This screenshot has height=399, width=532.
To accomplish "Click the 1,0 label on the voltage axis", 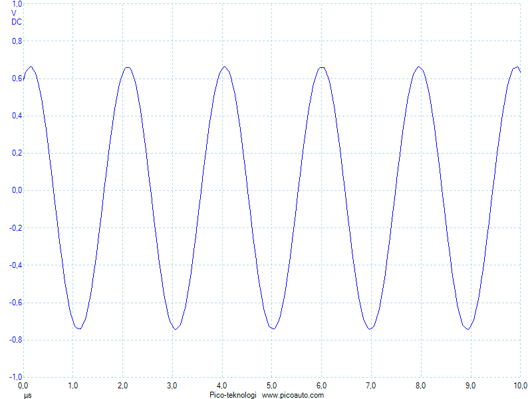I will 17,4.
